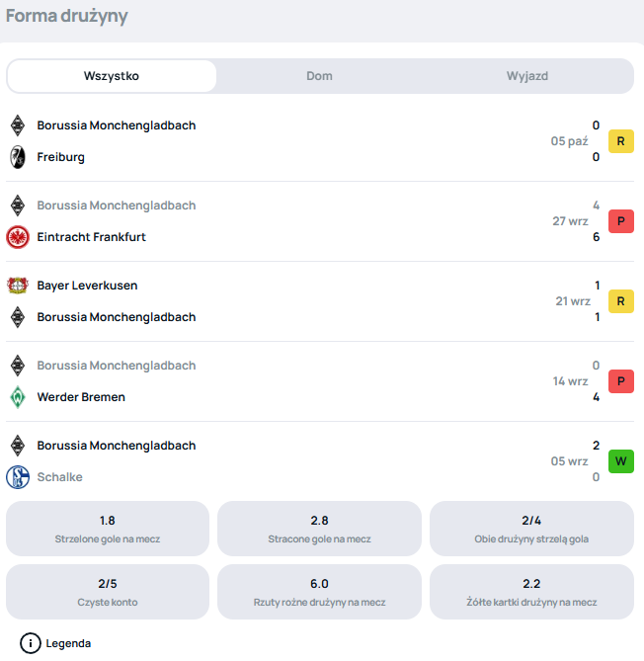Click Borussia crest in the Schalke match
Screen dimensions: 644x661
coord(17,446)
